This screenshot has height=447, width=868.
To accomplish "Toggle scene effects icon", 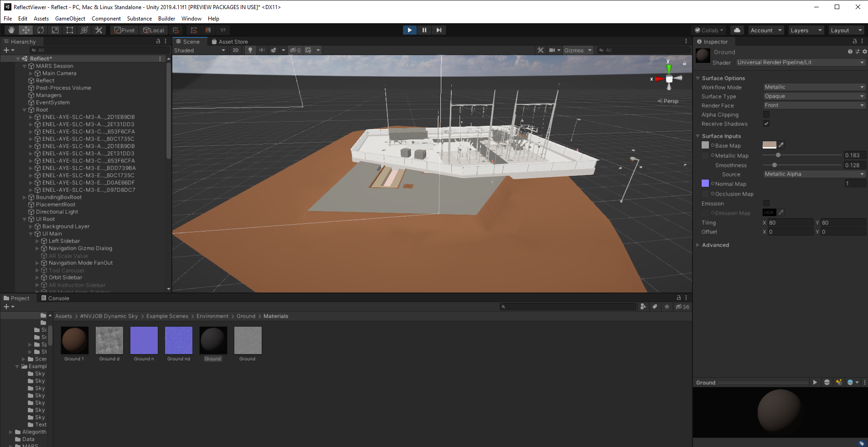I will (x=274, y=50).
